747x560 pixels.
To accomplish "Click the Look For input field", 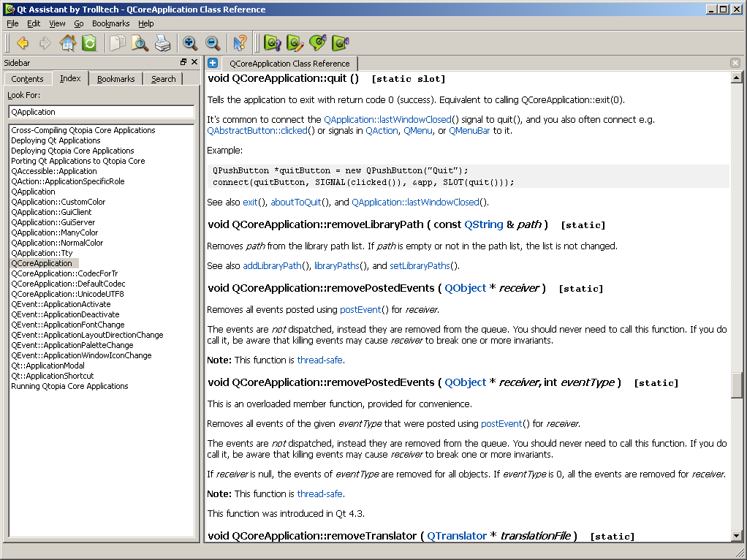I will (x=102, y=112).
